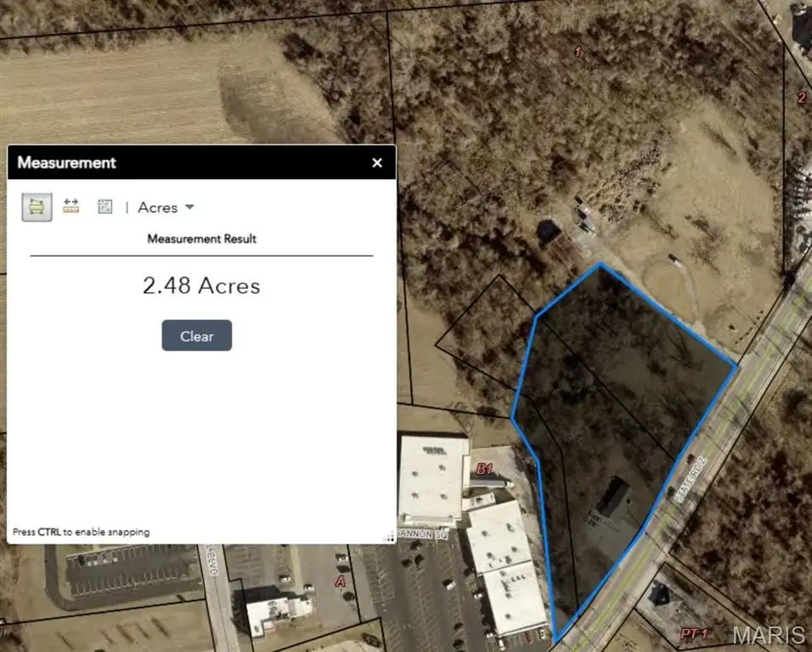
Task: Click the B1 parcel label
Action: (483, 469)
